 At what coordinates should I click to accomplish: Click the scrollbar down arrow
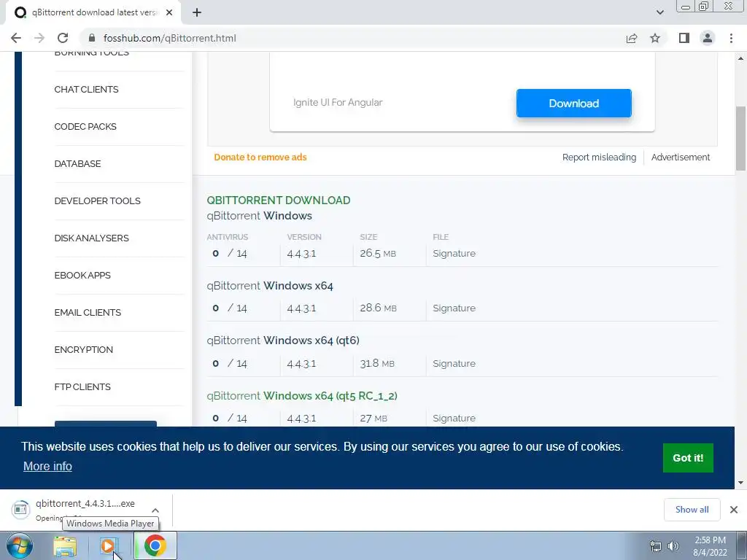click(x=740, y=483)
